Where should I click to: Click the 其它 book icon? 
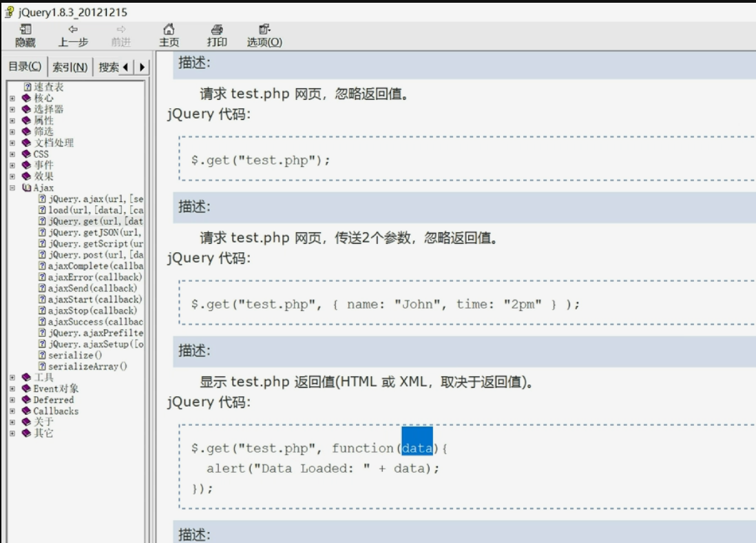pyautogui.click(x=27, y=433)
